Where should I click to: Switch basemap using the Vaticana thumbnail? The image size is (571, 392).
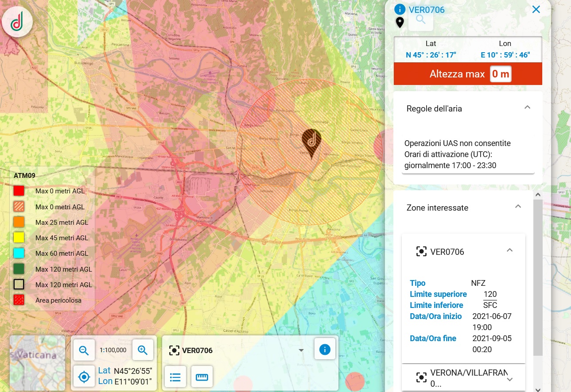[38, 363]
